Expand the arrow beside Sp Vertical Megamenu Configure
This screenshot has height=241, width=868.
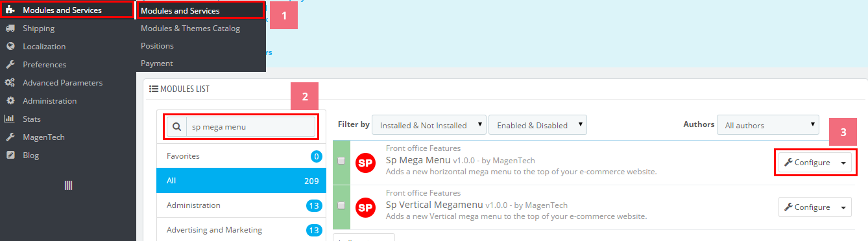pyautogui.click(x=843, y=207)
